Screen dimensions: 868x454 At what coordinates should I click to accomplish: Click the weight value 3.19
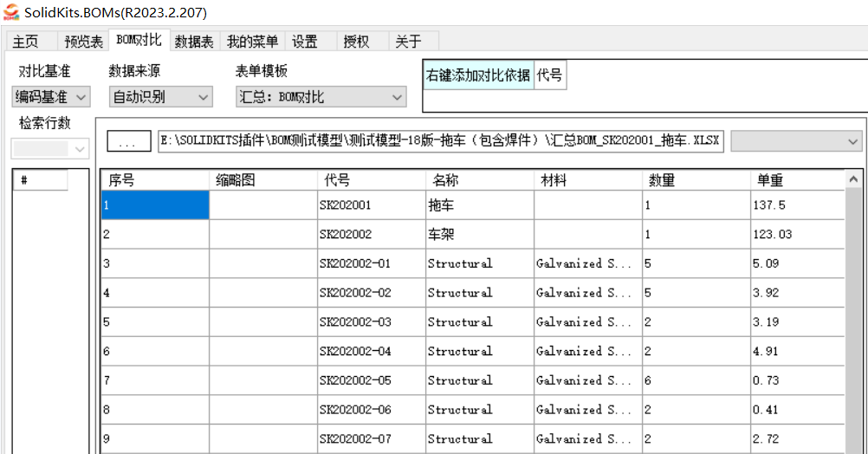[798, 321]
